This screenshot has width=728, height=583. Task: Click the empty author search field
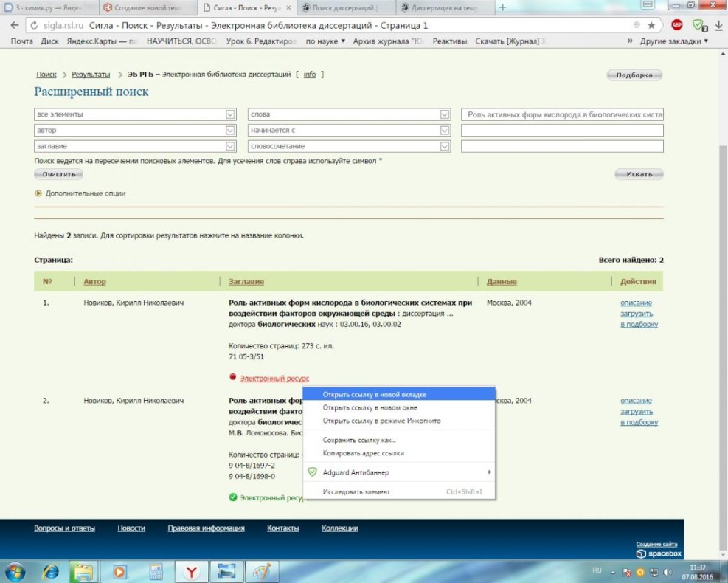pyautogui.click(x=562, y=131)
